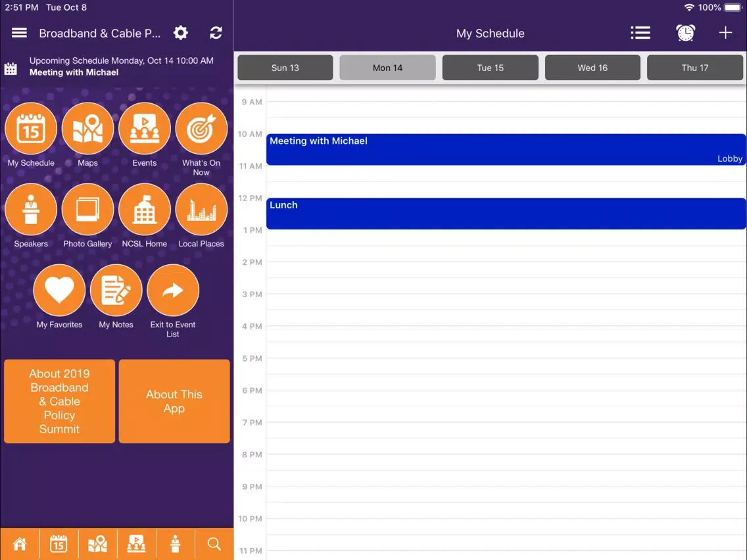Tap the battery indicator in status bar
This screenshot has height=560, width=747.
(x=733, y=8)
